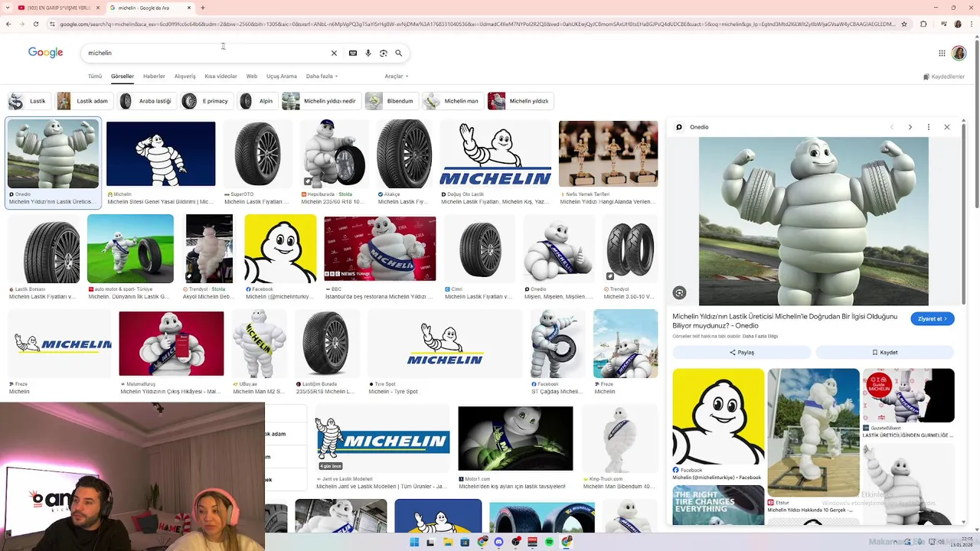980x551 pixels.
Task: Switch to the YouTube browser tab
Action: [58, 8]
